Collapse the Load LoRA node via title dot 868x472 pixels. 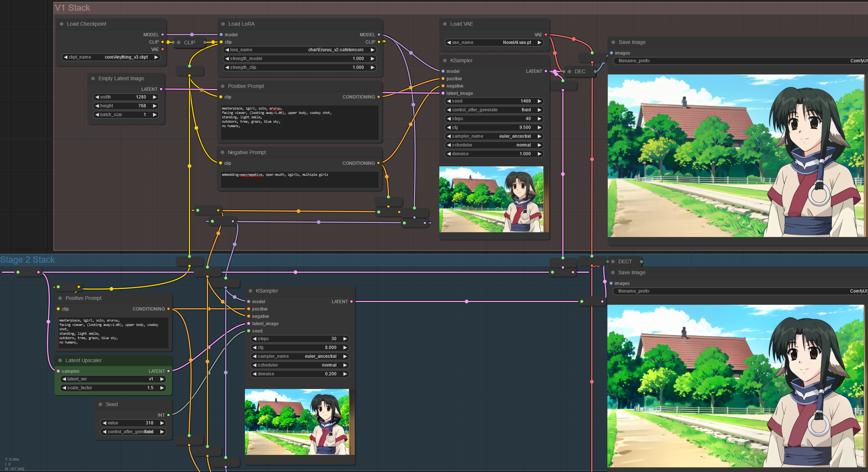coord(223,24)
